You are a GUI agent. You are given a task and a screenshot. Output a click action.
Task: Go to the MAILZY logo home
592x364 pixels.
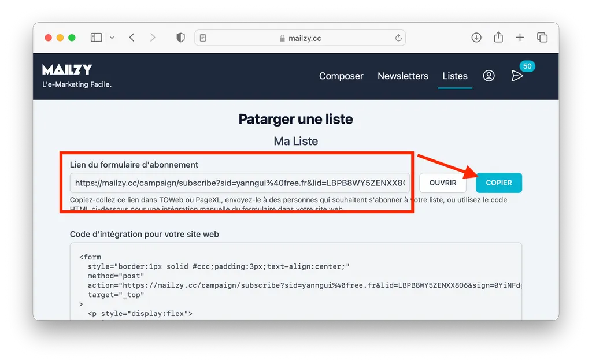point(67,69)
